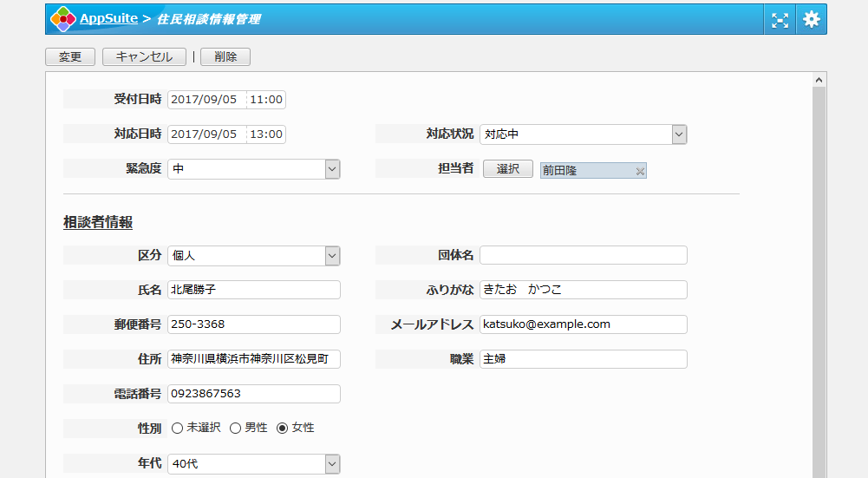
Task: Select the 男性 radio button
Action: coord(235,429)
